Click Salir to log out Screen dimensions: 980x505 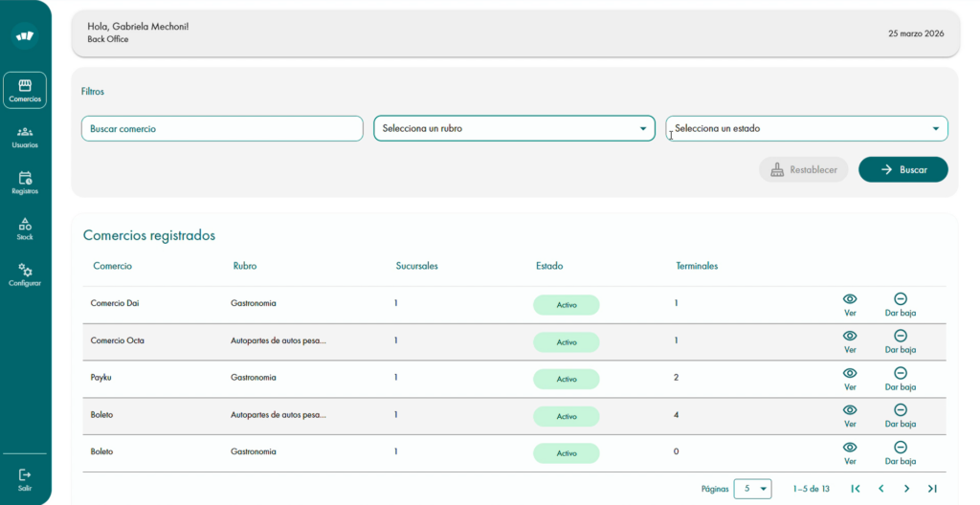25,480
